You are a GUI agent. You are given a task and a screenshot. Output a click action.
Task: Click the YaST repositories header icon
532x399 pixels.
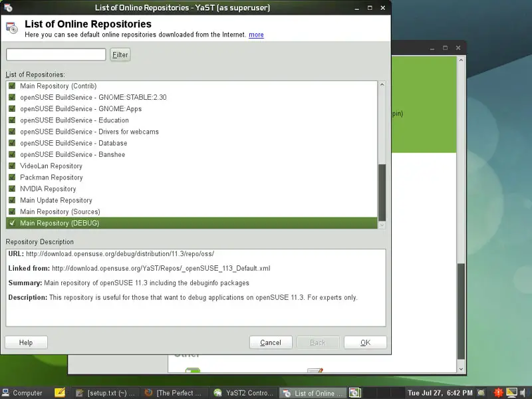tap(12, 28)
